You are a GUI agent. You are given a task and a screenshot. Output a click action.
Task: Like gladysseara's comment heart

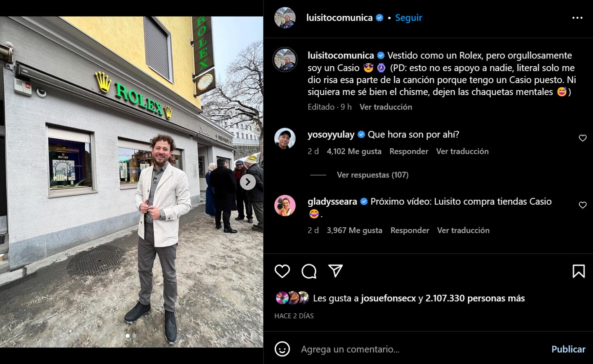pos(582,205)
